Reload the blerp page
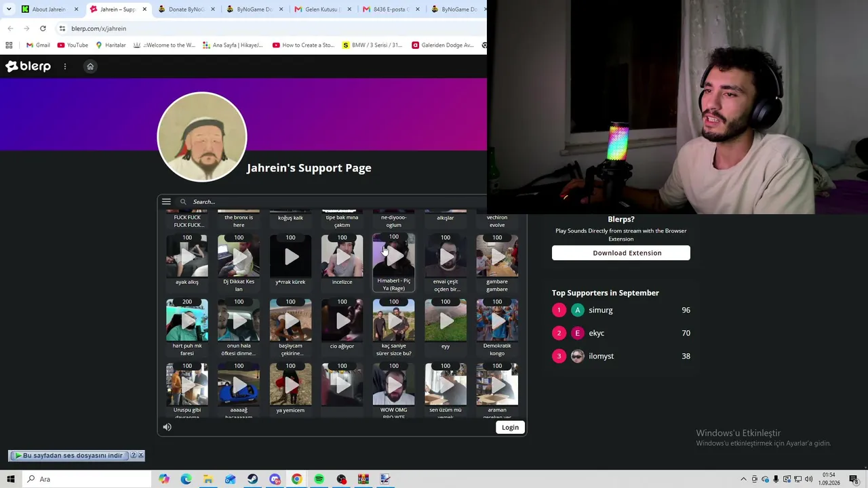Screen dimensions: 868x488 [43, 28]
